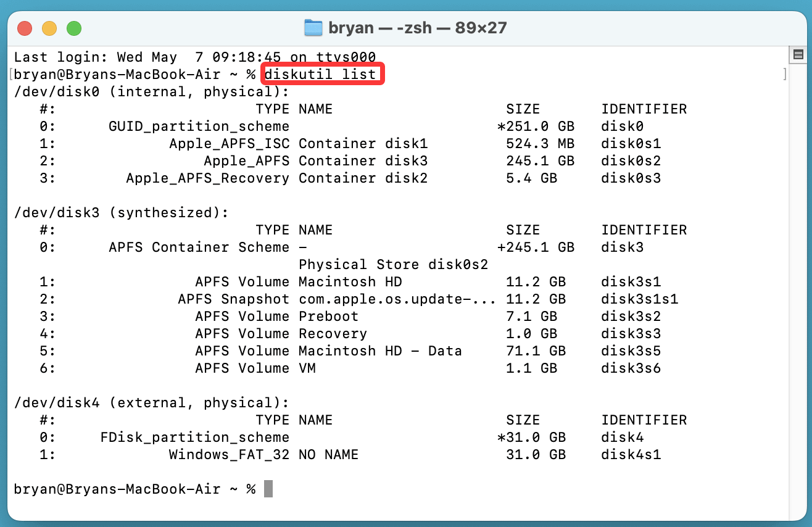Click the split pane icon at top right

[798, 55]
